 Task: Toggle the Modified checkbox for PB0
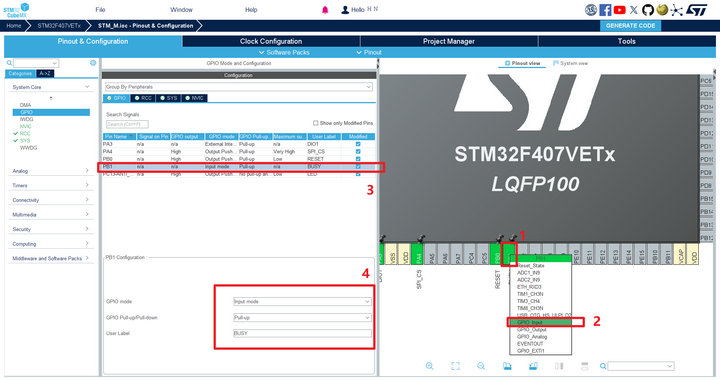358,159
